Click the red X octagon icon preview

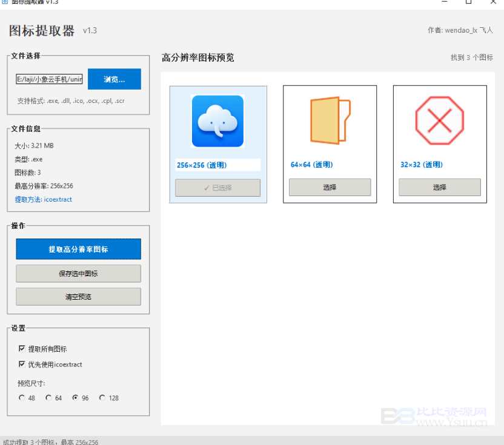coord(439,121)
